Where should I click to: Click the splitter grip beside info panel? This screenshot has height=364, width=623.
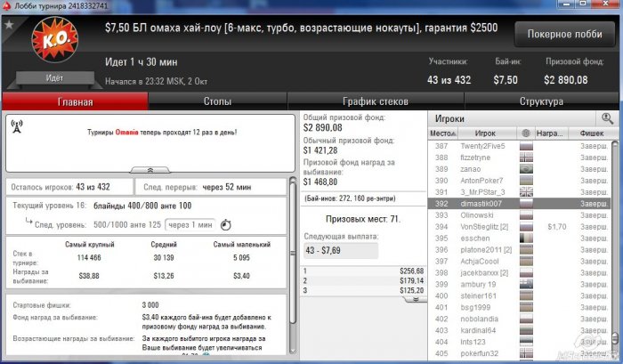[293, 253]
